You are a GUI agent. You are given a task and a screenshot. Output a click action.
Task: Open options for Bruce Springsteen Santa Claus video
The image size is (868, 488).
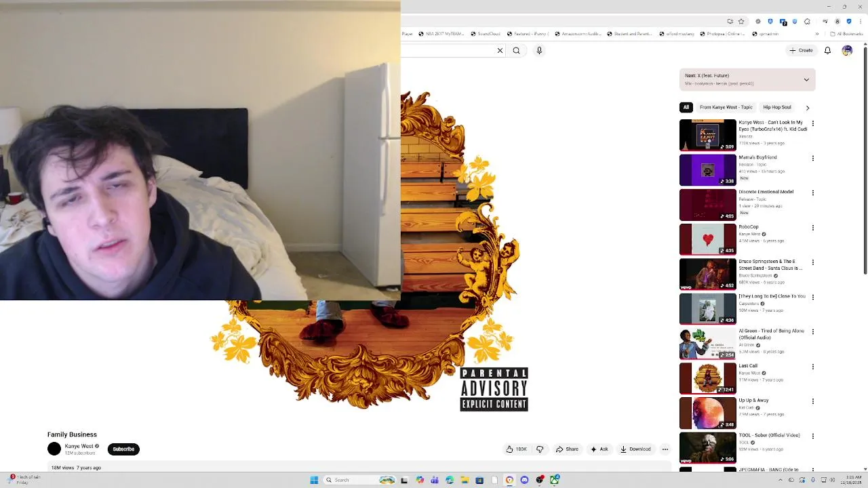point(812,262)
